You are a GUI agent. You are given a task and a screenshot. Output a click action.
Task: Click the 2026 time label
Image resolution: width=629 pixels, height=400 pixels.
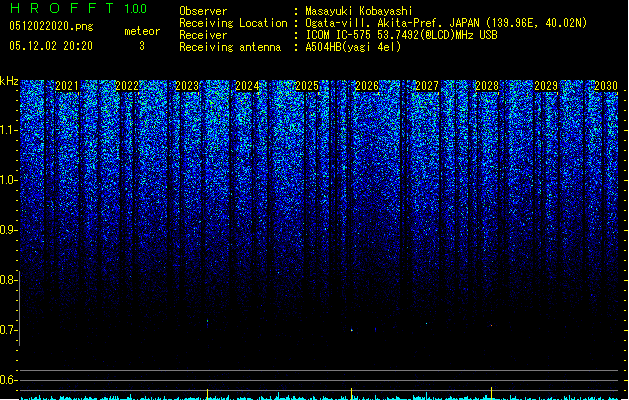pyautogui.click(x=367, y=86)
